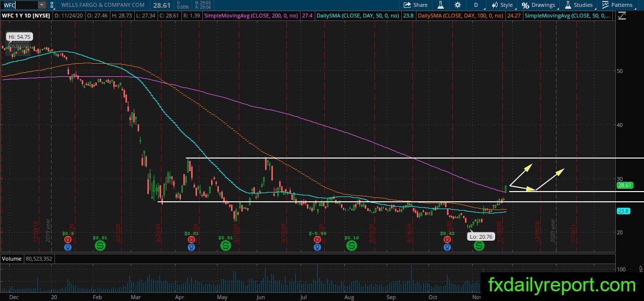Click the Hi: 54.75 price bubble
The width and height of the screenshot is (644, 301).
(x=19, y=37)
